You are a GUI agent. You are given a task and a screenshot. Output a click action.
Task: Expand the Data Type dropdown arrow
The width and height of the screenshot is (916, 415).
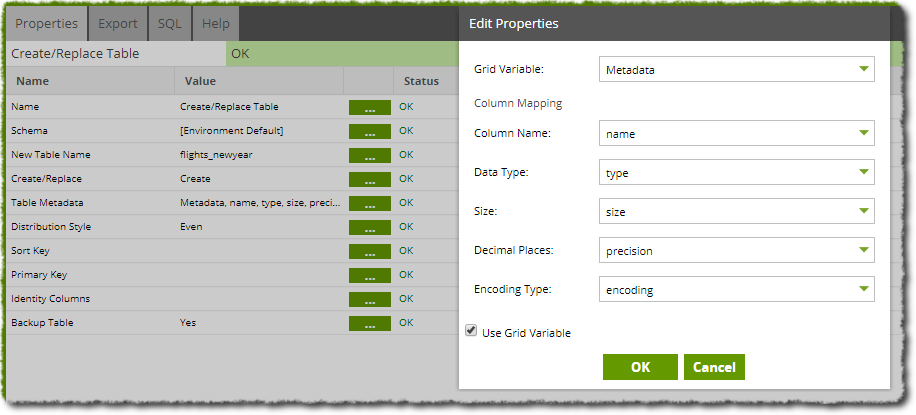click(864, 172)
